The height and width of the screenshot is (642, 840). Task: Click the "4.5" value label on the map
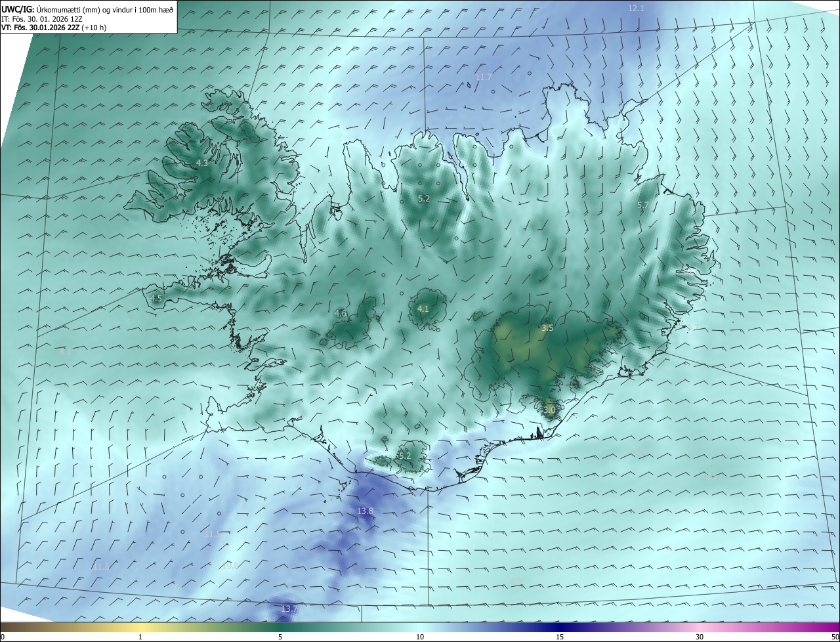tap(156, 299)
